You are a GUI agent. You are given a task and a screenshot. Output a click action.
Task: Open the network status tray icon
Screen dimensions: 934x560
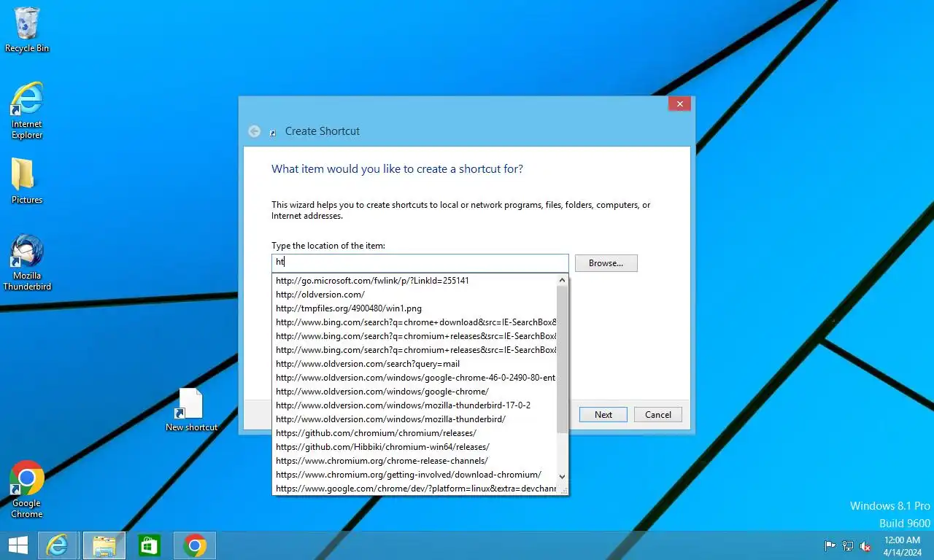point(848,545)
